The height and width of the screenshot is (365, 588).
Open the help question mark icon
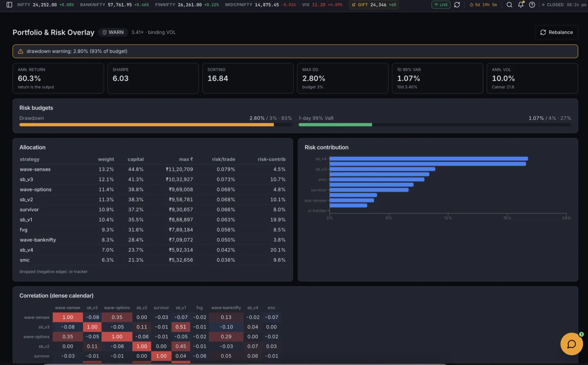(532, 5)
